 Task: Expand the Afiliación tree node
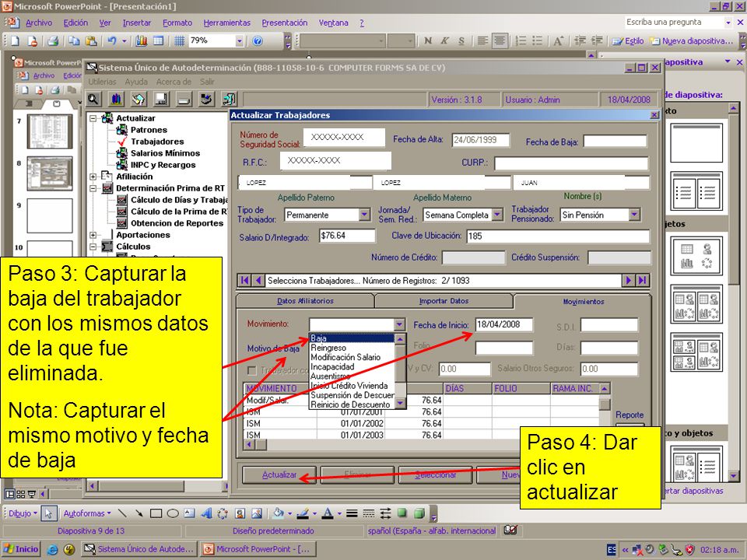pos(93,177)
